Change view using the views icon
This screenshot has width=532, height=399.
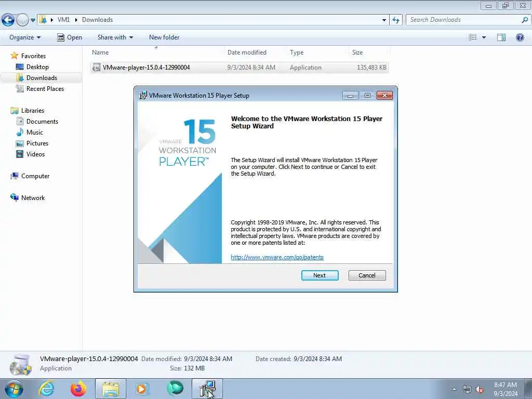(473, 37)
